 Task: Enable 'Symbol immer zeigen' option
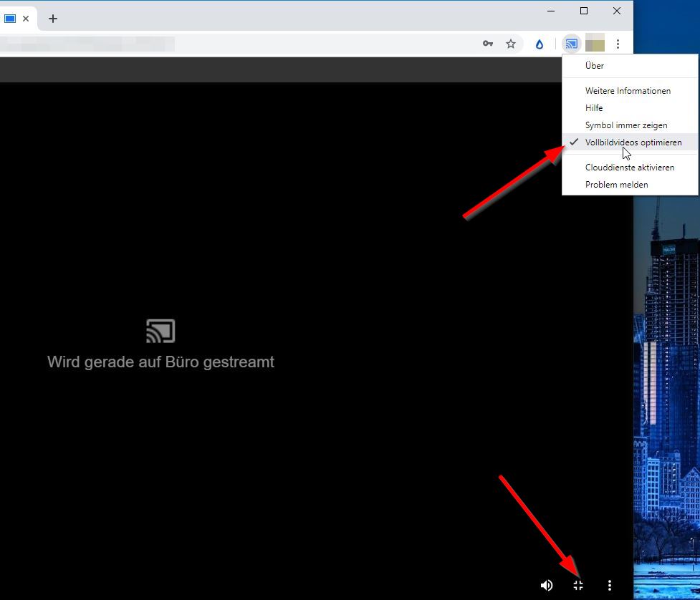[x=625, y=125]
